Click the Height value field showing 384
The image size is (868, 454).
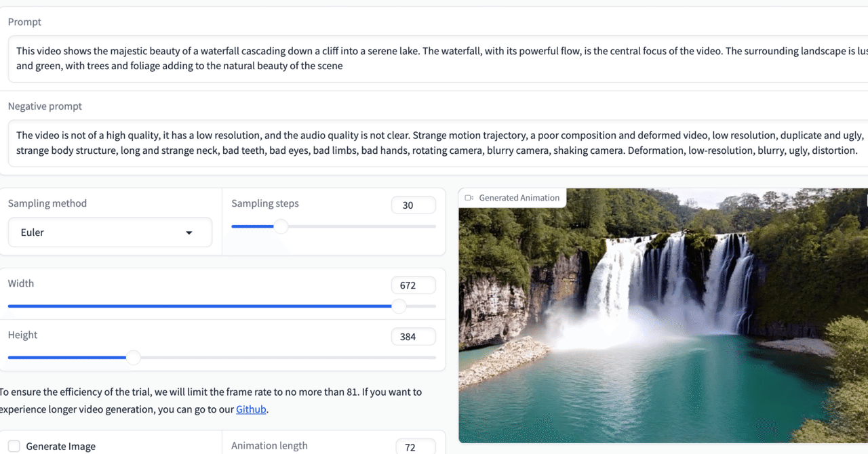(x=413, y=337)
